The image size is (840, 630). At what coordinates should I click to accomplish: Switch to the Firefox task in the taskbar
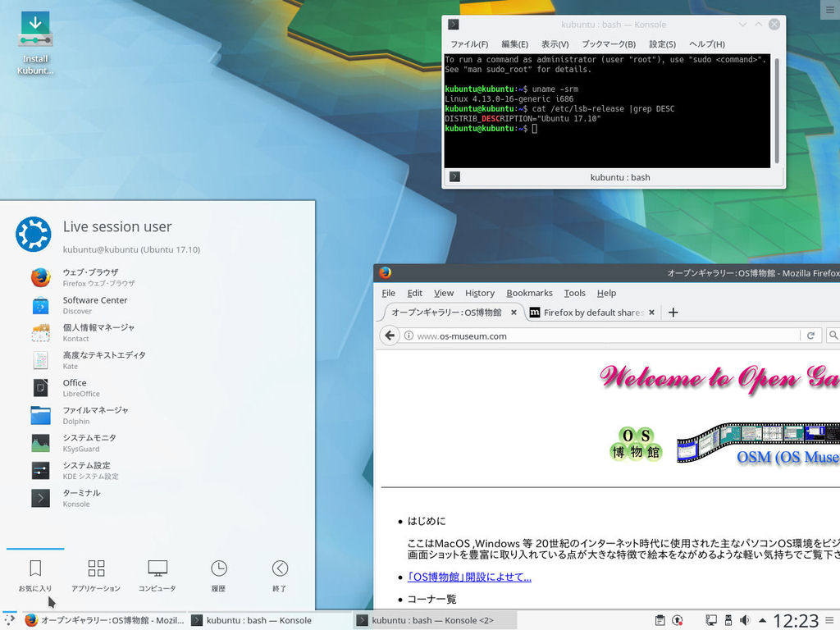(105, 620)
